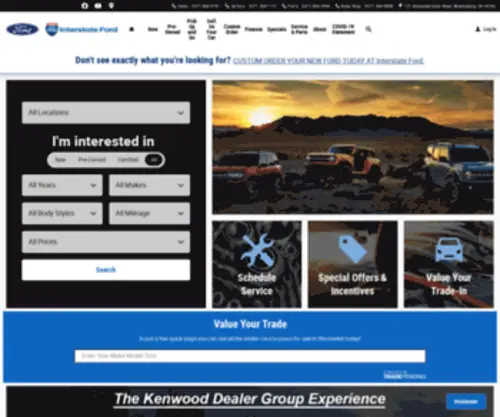Image resolution: width=500 pixels, height=417 pixels.
Task: Click the TradePending logo
Action: 405,375
